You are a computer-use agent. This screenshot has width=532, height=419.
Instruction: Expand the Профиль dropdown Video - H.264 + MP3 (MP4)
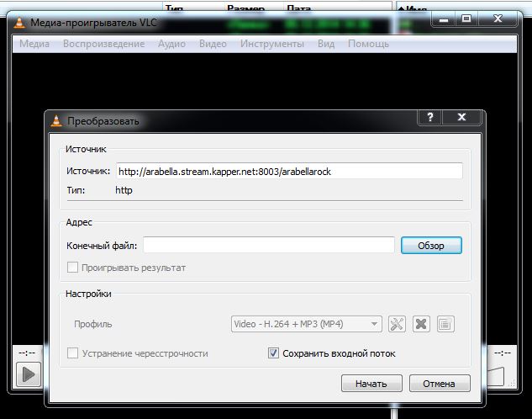click(307, 324)
